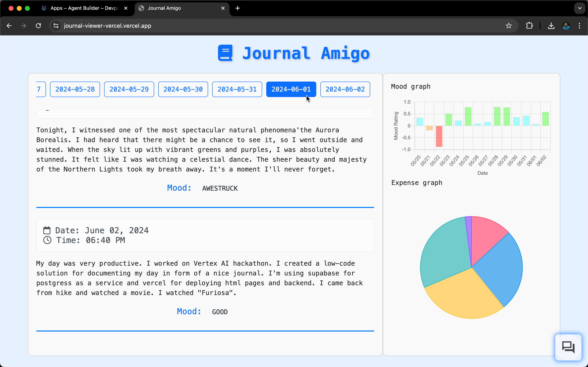Show entries for 2024-05-30
The image size is (588, 367).
pos(183,89)
